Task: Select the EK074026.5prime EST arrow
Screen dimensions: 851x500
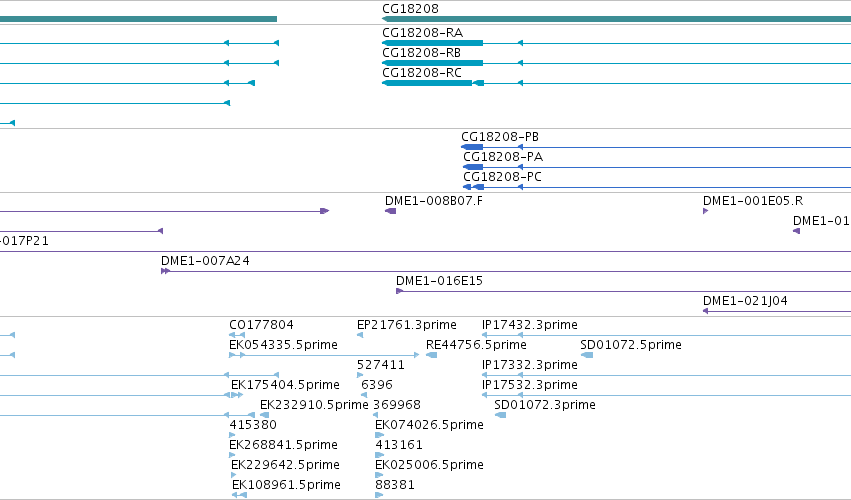Action: pyautogui.click(x=379, y=435)
